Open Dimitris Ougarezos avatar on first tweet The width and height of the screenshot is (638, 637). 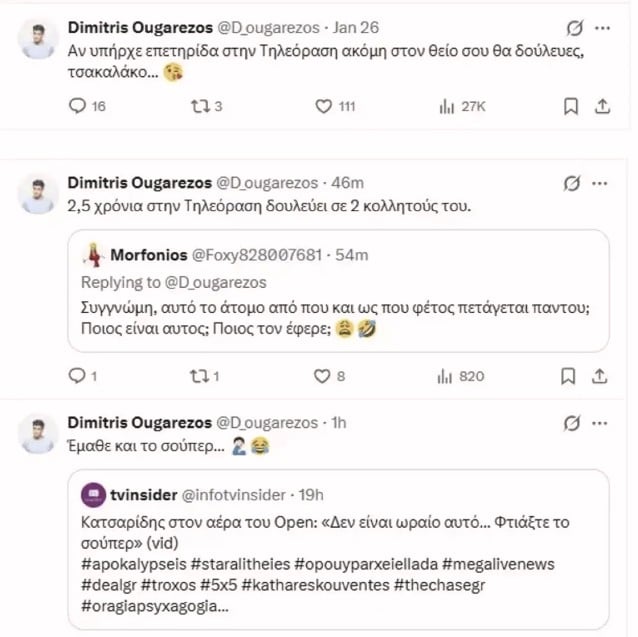pos(38,39)
